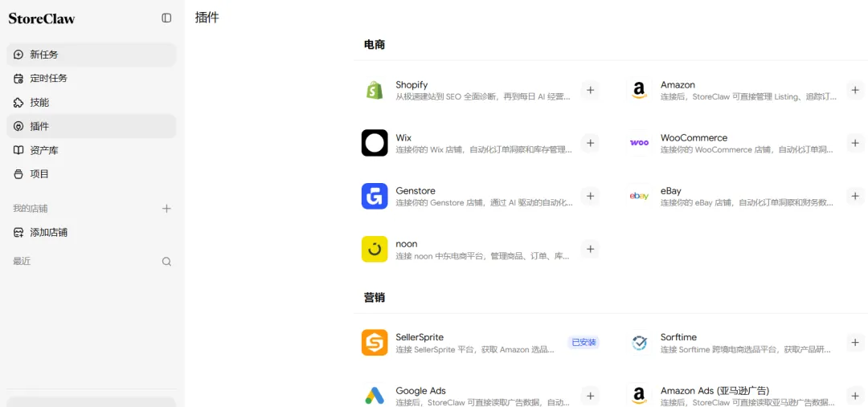Viewport: 868px width, 407px height.
Task: Click the Shopify plugin title
Action: tap(411, 84)
